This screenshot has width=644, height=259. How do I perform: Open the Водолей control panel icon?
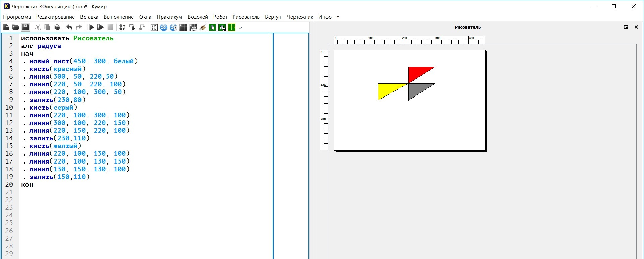(173, 27)
